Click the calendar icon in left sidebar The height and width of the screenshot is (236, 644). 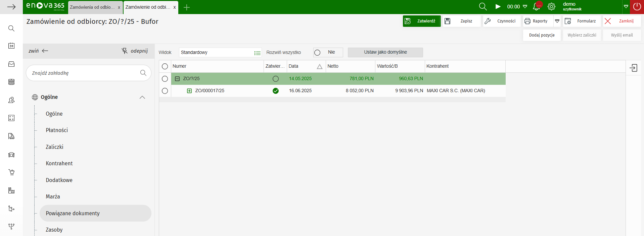pyautogui.click(x=11, y=46)
